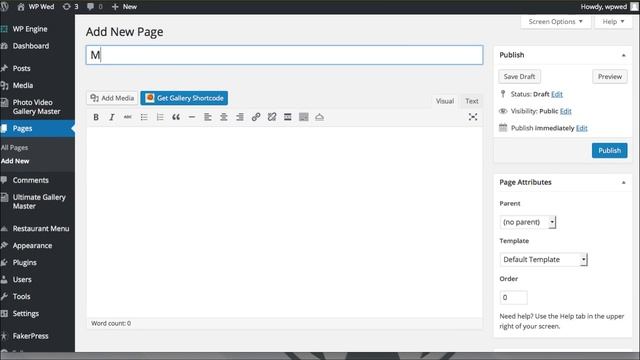
Task: Align text center
Action: (224, 117)
